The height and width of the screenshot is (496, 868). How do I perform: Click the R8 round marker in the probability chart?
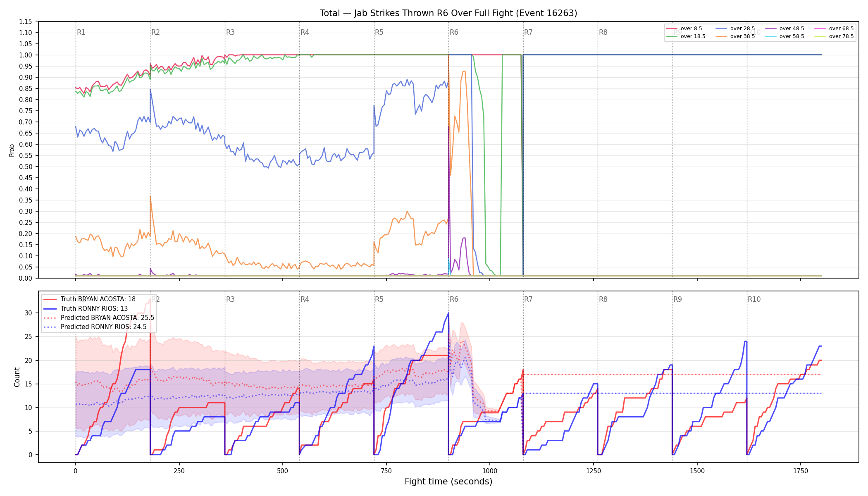click(603, 32)
